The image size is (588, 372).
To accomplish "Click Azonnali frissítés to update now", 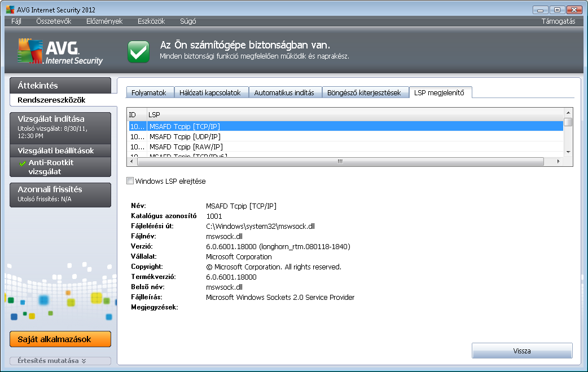I will click(x=60, y=195).
